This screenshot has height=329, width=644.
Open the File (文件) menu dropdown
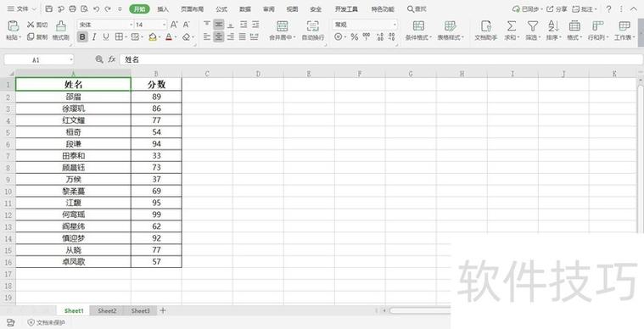pos(22,8)
